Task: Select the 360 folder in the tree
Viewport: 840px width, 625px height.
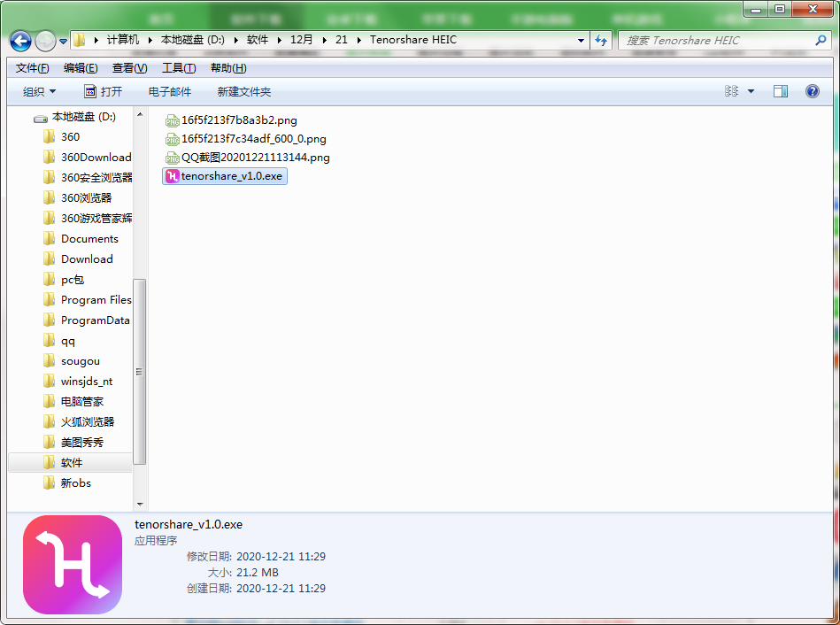Action: [x=70, y=136]
